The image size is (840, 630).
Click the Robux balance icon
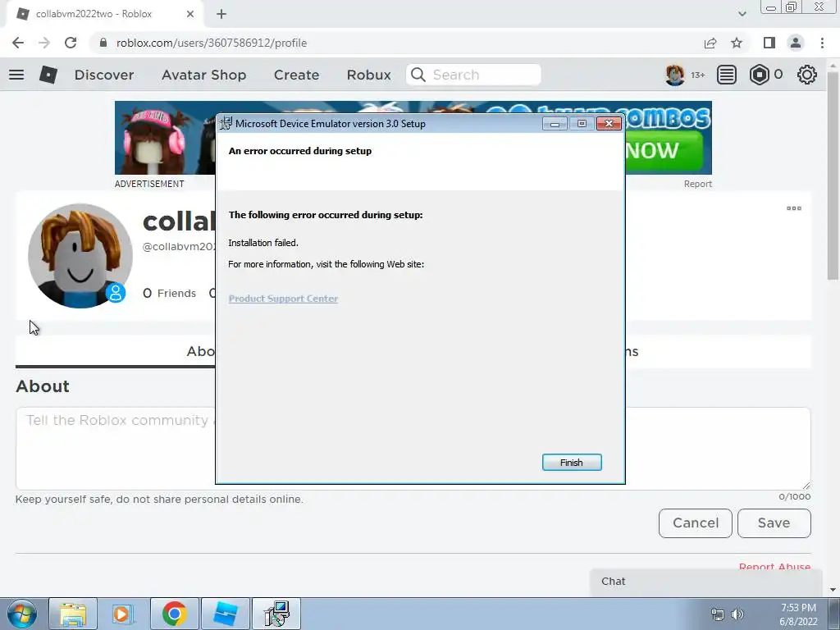[x=759, y=75]
